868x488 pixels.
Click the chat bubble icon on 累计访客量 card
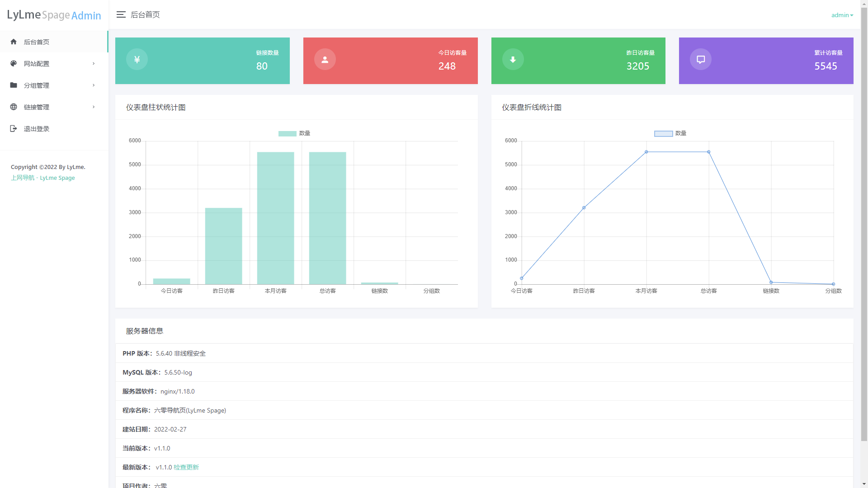701,59
